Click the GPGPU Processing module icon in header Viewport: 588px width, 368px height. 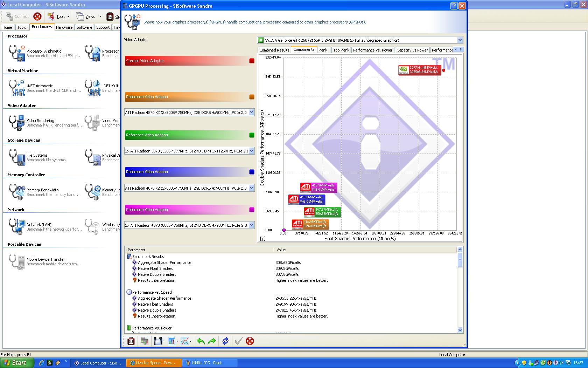tap(133, 22)
